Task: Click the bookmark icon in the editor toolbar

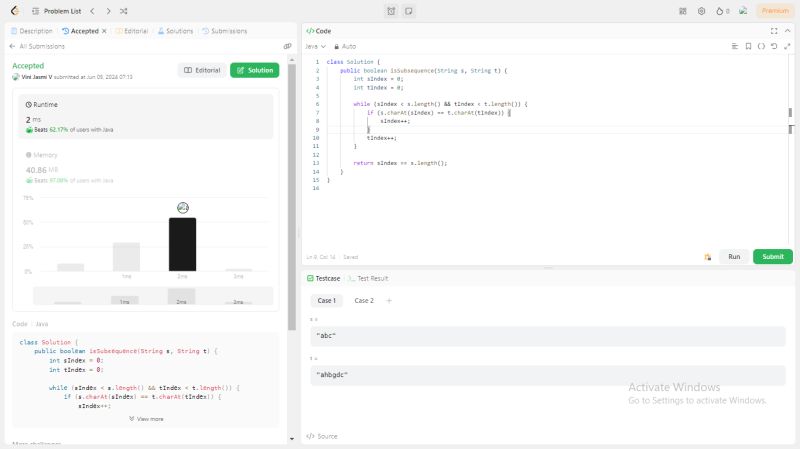Action: (748, 46)
